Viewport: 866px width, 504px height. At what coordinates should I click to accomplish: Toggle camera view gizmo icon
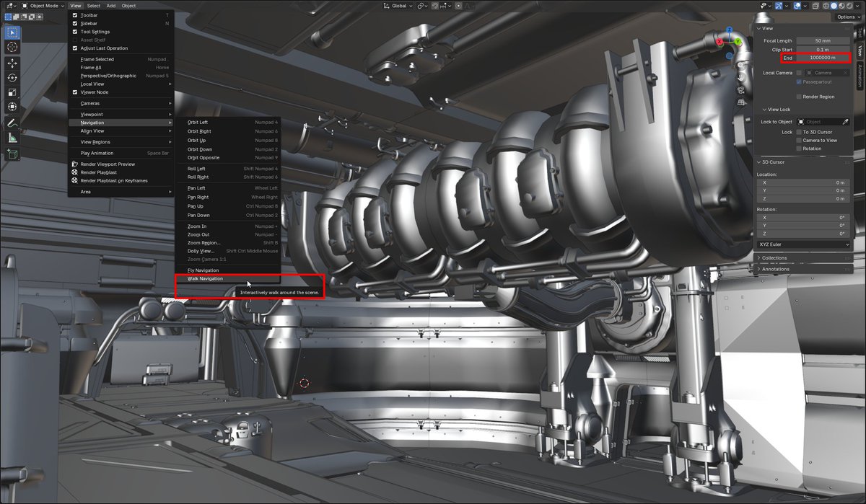coord(741,90)
